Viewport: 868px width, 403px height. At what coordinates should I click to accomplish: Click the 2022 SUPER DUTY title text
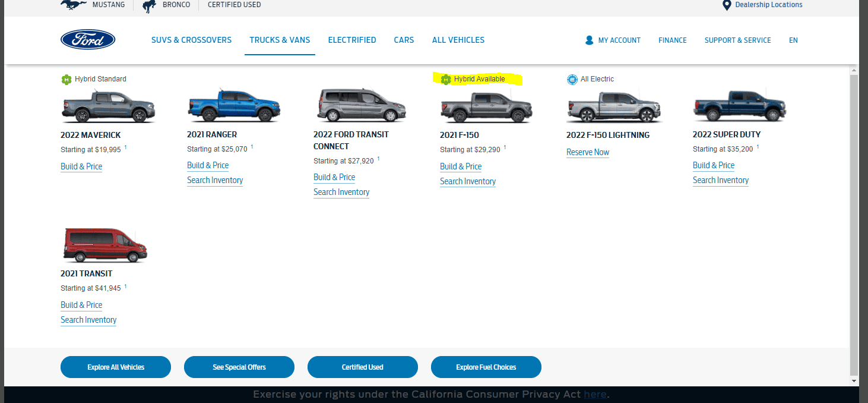[727, 134]
